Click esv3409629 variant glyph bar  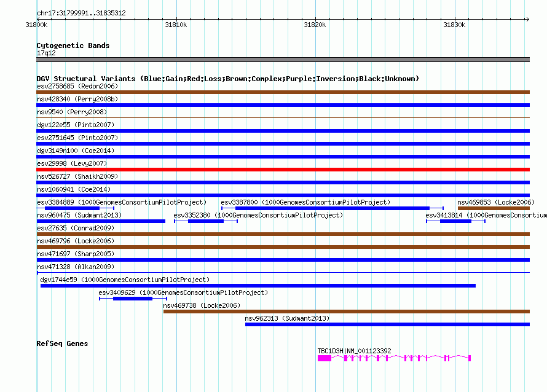point(133,299)
